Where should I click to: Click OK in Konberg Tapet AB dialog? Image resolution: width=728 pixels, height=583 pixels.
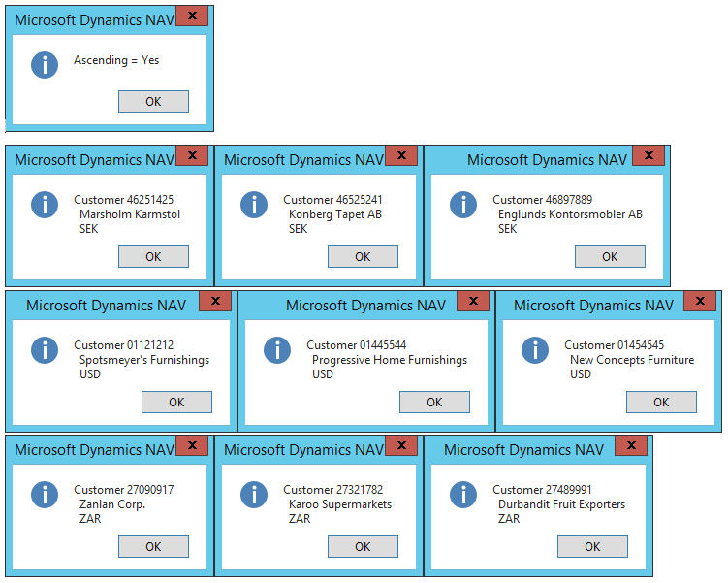tap(364, 256)
